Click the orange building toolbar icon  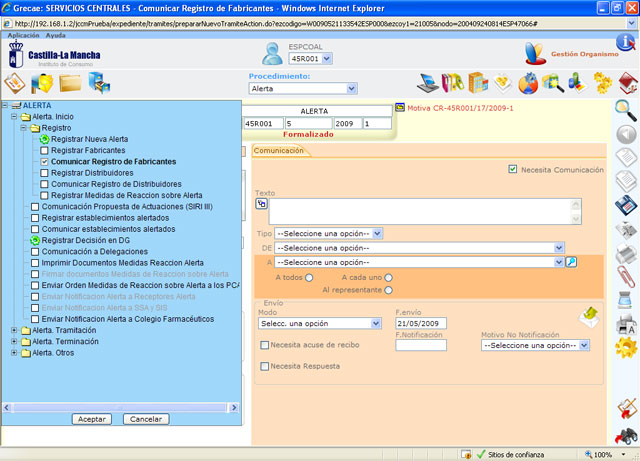click(478, 82)
